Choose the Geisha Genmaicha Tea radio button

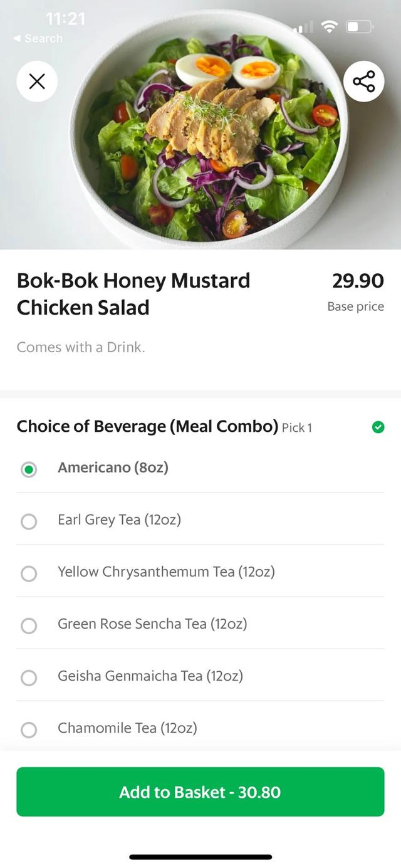click(29, 677)
